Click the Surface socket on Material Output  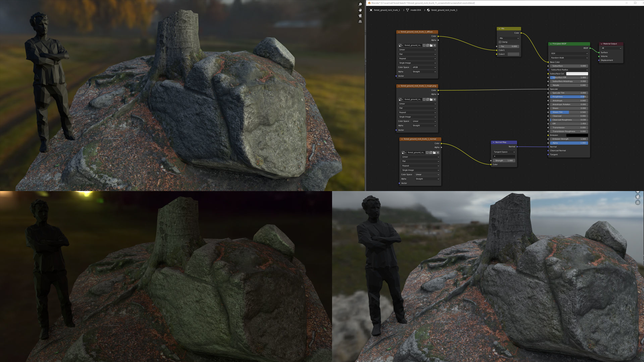click(599, 52)
